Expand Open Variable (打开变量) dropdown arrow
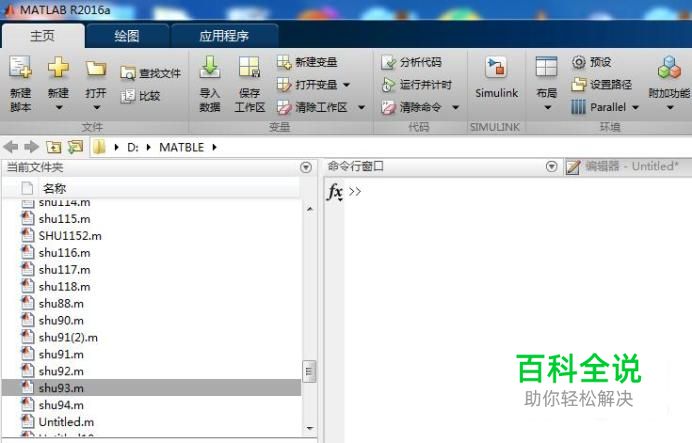 pos(346,85)
